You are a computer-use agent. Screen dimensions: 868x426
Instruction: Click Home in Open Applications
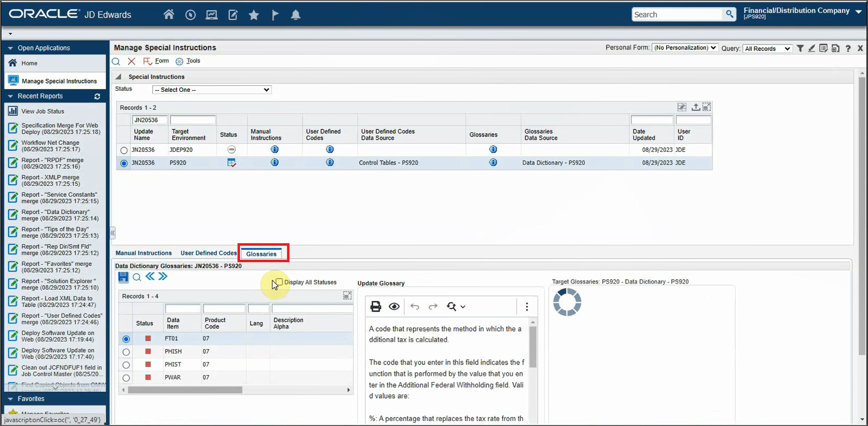click(x=29, y=63)
